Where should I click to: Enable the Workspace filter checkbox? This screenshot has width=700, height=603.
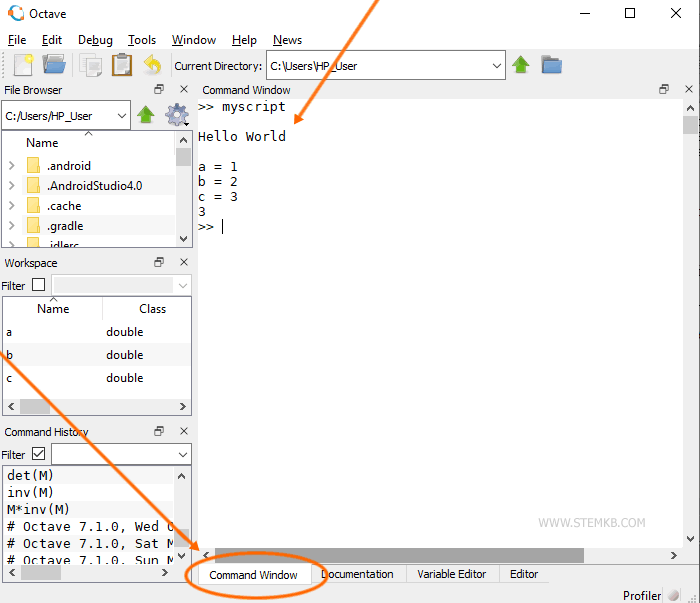pos(38,285)
